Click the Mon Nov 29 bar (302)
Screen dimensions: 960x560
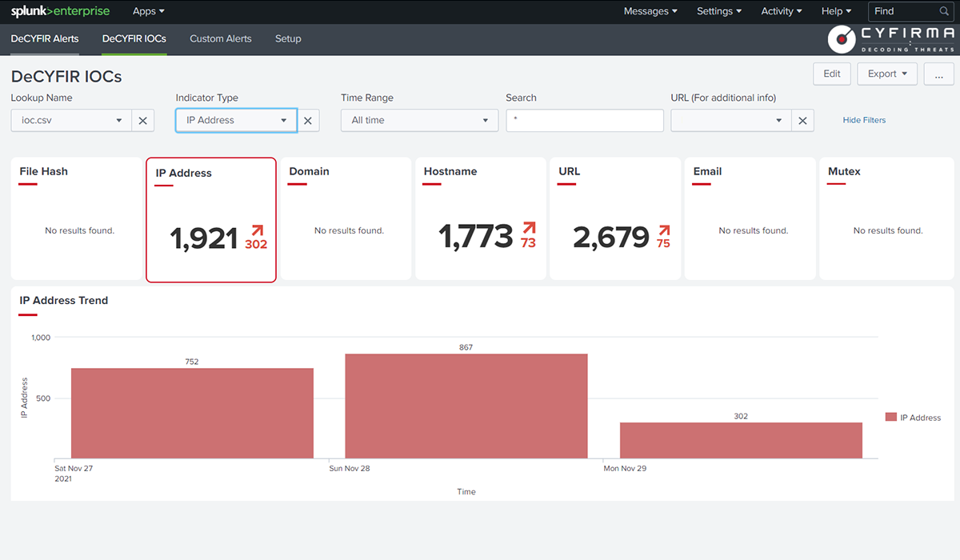click(741, 440)
